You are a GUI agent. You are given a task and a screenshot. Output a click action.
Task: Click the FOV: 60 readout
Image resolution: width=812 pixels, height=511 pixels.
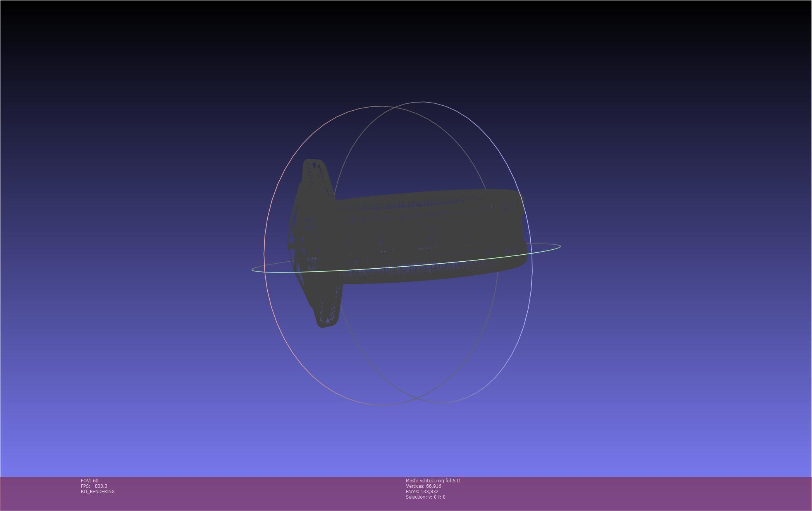coord(89,481)
